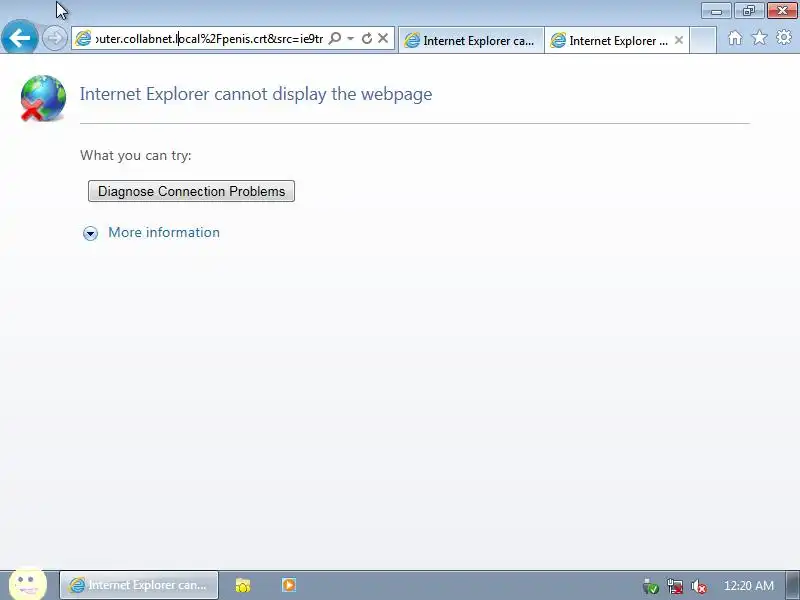The image size is (800, 600).
Task: Open a new tab with the blank tab button
Action: (x=703, y=40)
